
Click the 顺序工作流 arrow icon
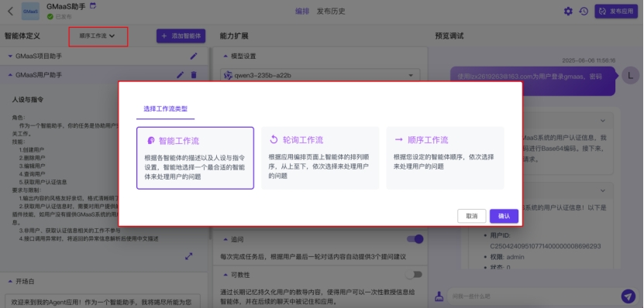[x=398, y=140]
